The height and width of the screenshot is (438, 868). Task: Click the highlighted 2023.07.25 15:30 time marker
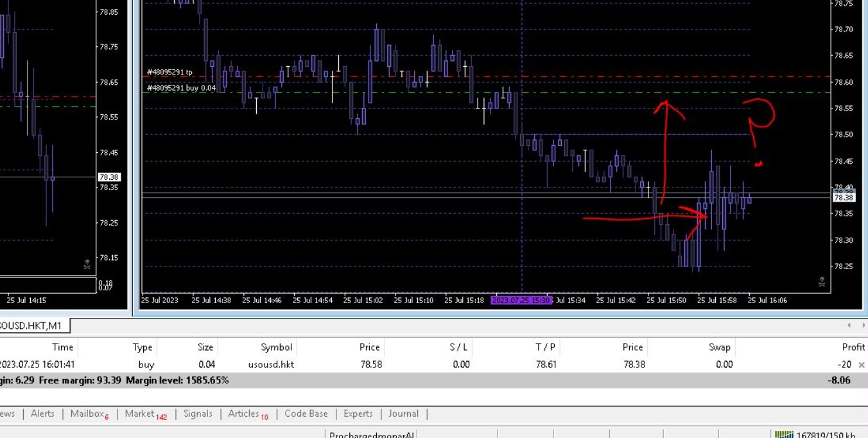pos(521,300)
